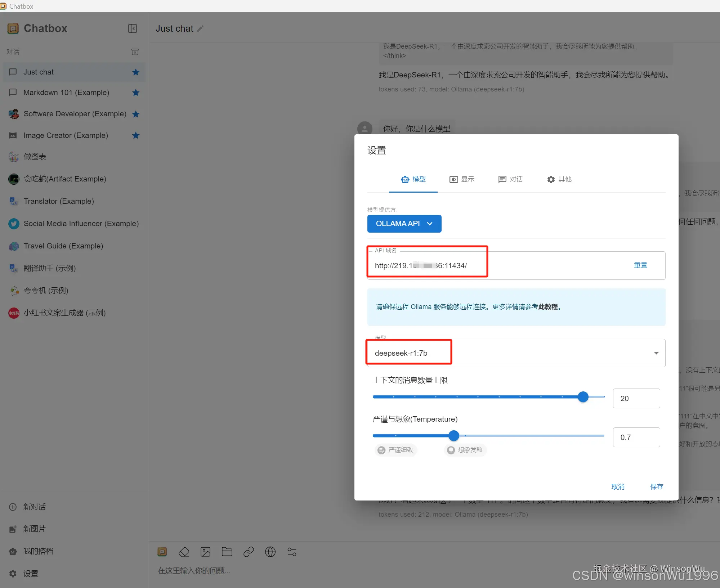Click the sliders settings icon in input toolbar
The image size is (720, 588).
pos(292,552)
